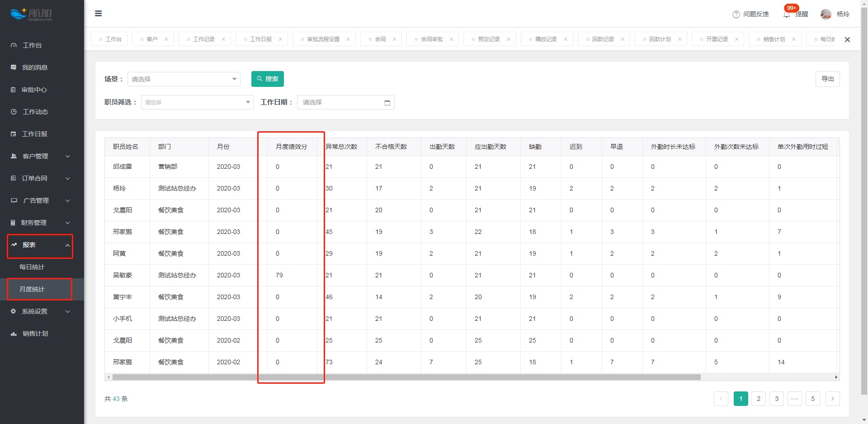Open the 场景 dropdown
This screenshot has width=868, height=424.
pos(184,79)
